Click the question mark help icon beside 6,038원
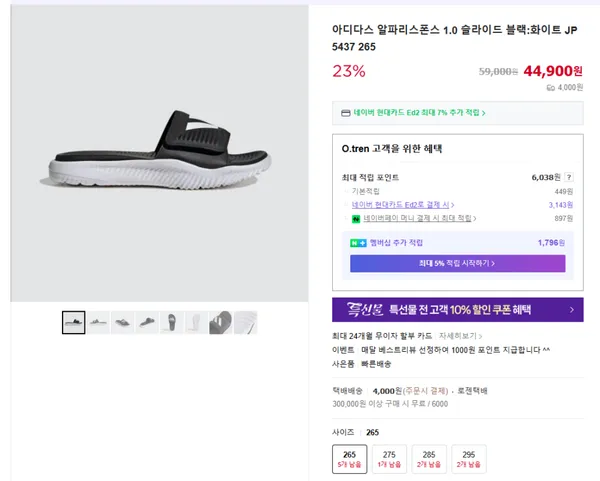The image size is (600, 481). 569,176
